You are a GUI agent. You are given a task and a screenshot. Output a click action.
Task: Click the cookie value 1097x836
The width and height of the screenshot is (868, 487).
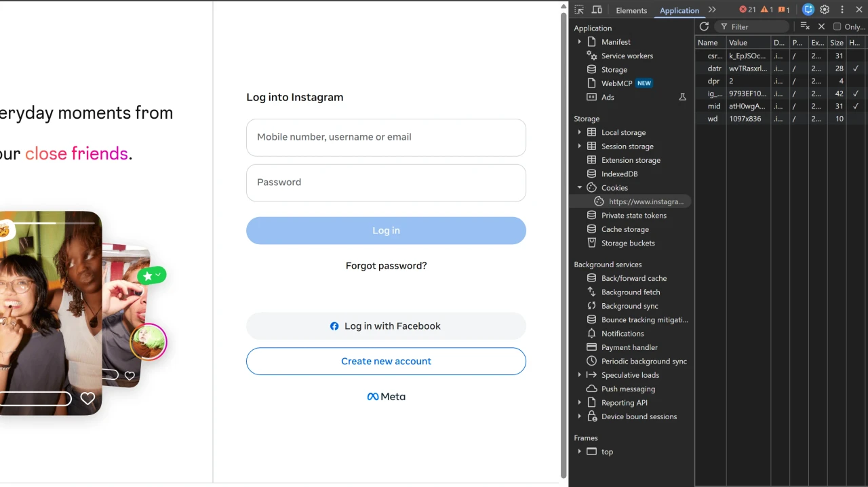click(745, 119)
